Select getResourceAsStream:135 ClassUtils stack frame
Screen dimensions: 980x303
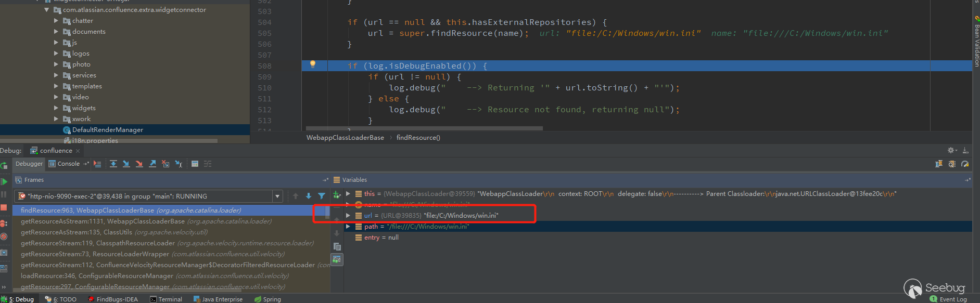(x=114, y=232)
